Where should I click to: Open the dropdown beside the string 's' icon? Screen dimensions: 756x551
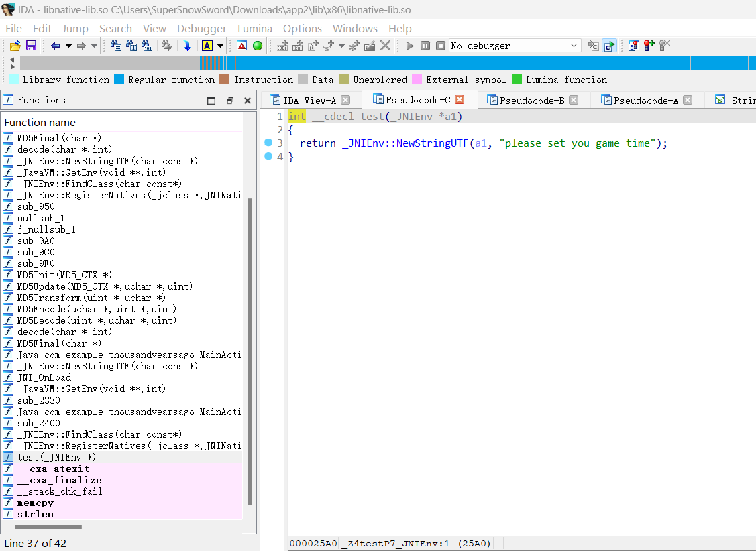click(x=341, y=46)
